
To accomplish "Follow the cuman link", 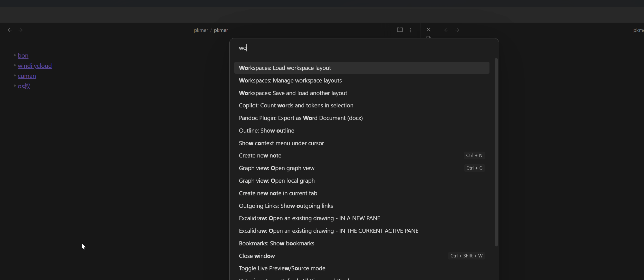I will pyautogui.click(x=27, y=76).
